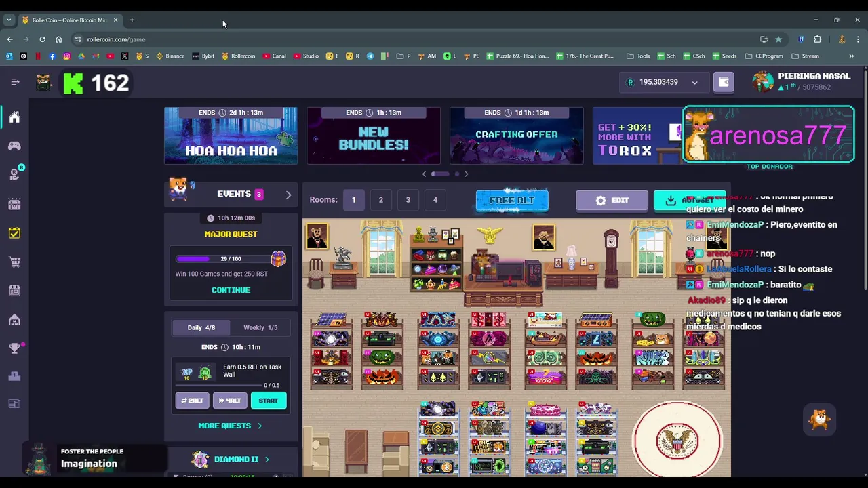
Task: Open the browser Extensions puzzle icon
Action: click(818, 39)
